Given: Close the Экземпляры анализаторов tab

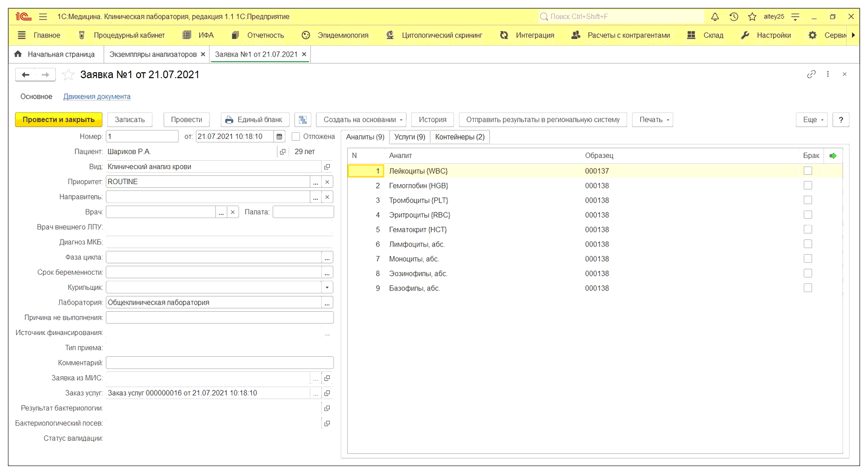Looking at the screenshot, I should click(x=203, y=54).
